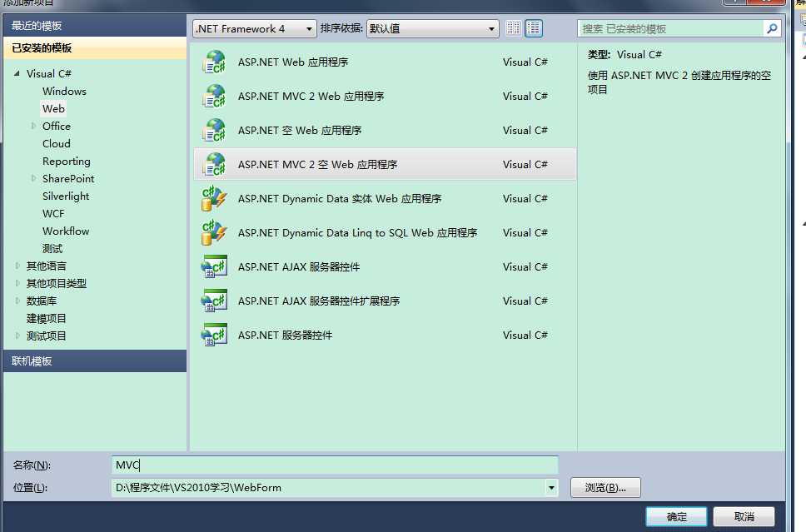Click the ASP.NET 服务器控件 template icon
The image size is (806, 532).
coord(214,336)
